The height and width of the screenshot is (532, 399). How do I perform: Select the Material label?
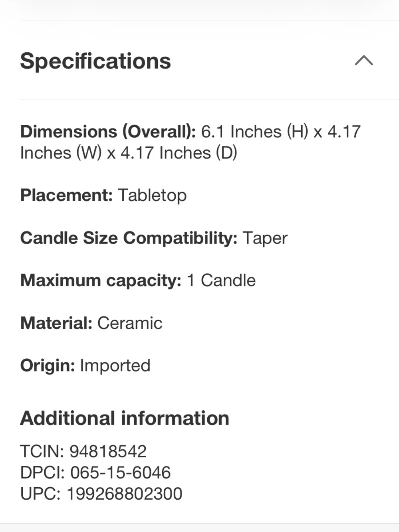[56, 323]
